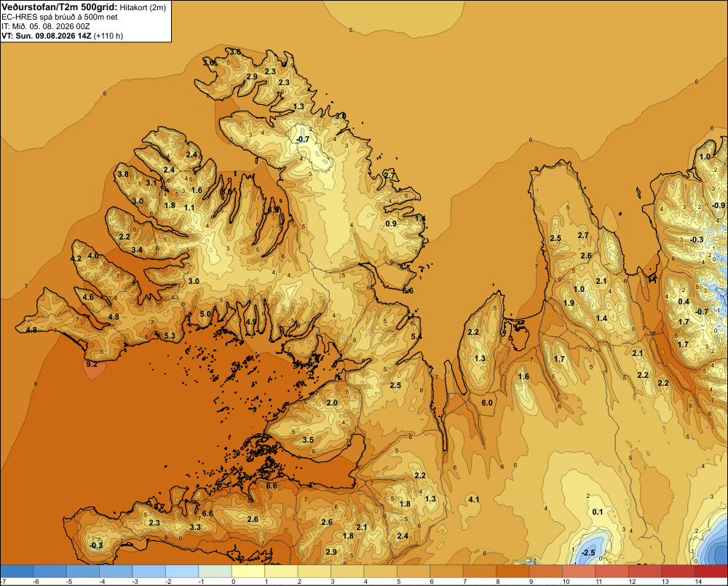Click the 3.5 temperature value on the map
The image size is (728, 586).
pyautogui.click(x=308, y=440)
